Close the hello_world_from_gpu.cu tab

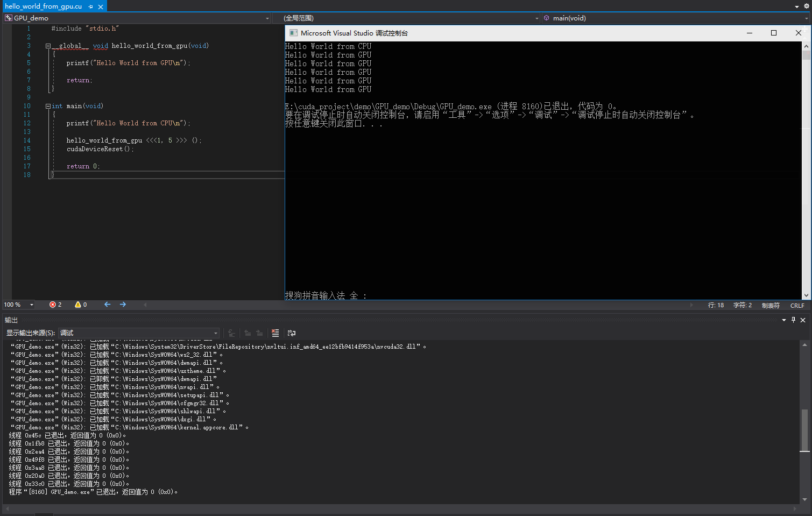[101, 6]
